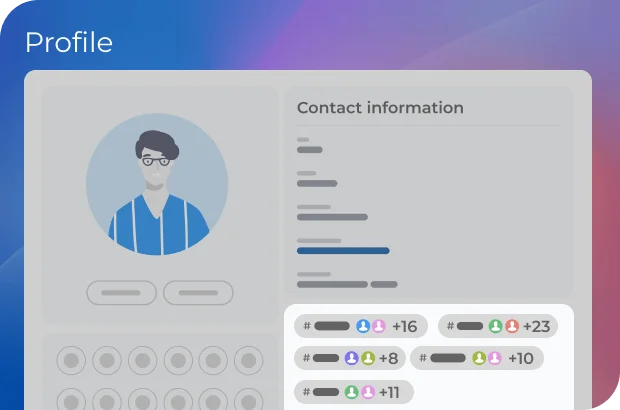Viewport: 620px width, 410px height.
Task: Click the pink user icon in the +16 chip
Action: [378, 326]
